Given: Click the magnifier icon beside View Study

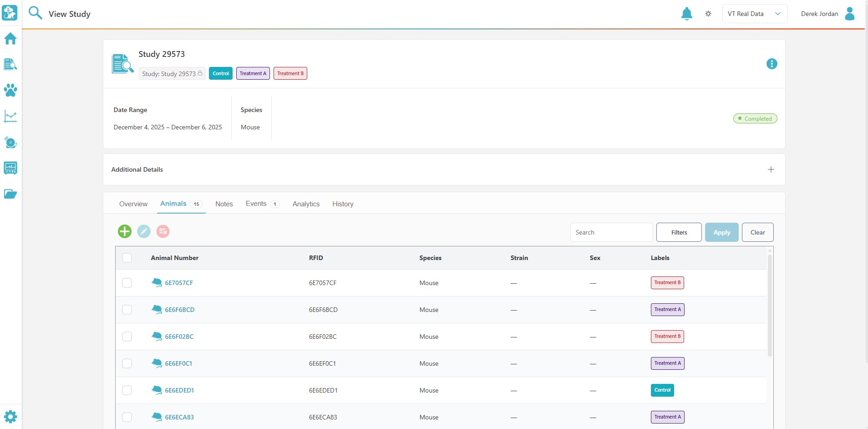Looking at the screenshot, I should click(x=35, y=13).
